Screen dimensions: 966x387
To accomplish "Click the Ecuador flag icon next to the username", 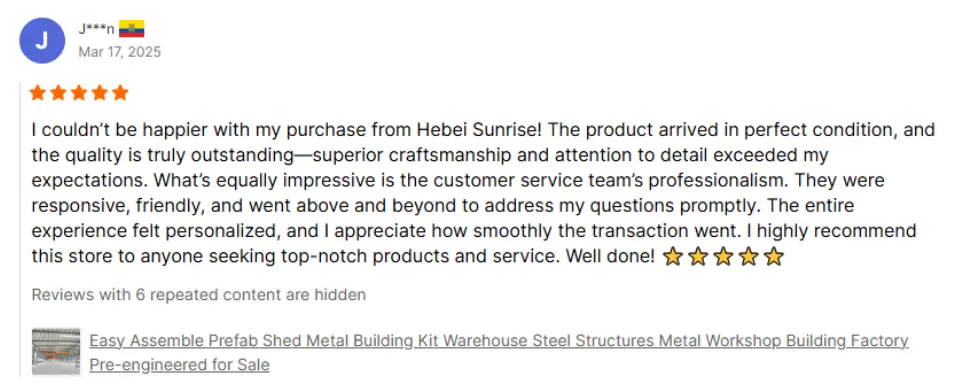I will click(131, 29).
